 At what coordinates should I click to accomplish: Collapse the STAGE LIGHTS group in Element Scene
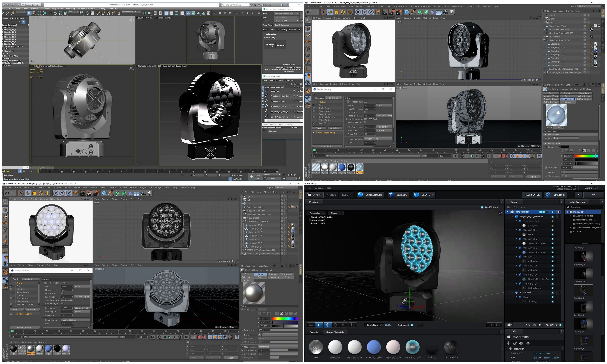508,212
